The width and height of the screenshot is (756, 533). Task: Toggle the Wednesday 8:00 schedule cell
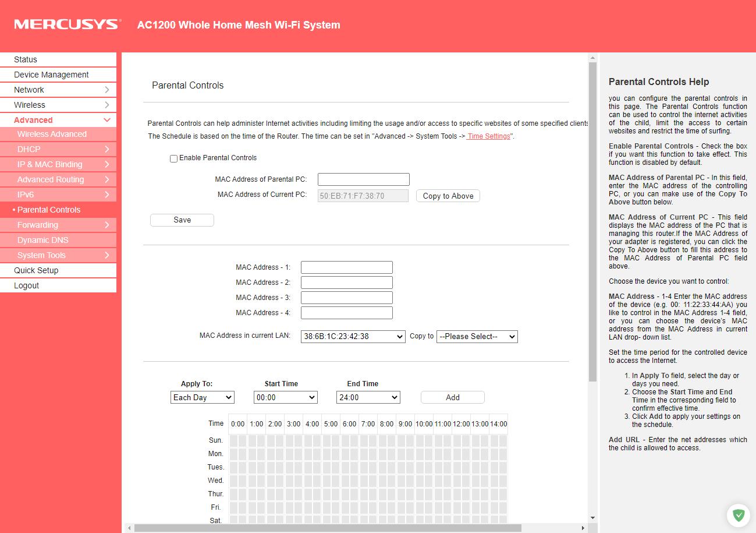[x=382, y=481]
